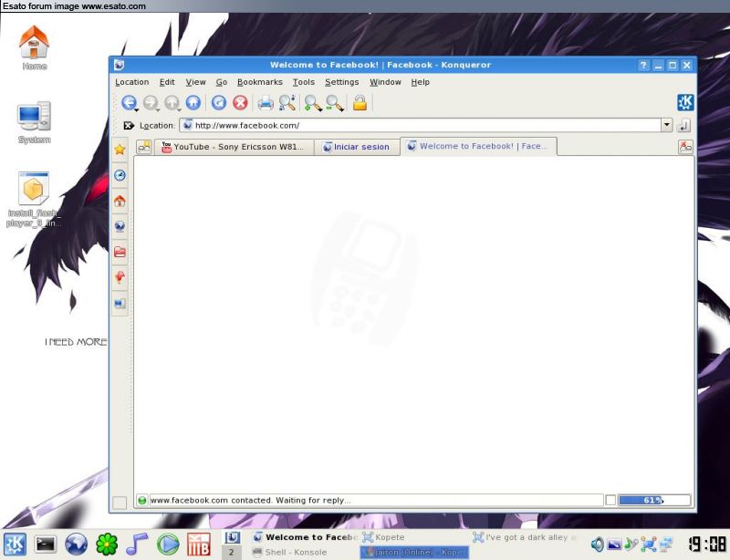Open the Bookmarks menu
This screenshot has width=730, height=560.
[259, 82]
